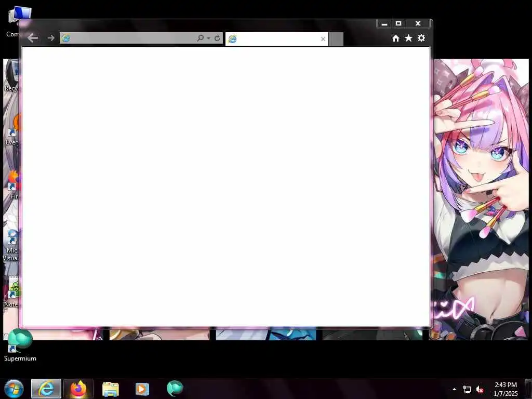
Task: Click the Show desktop strip beside the clock
Action: (528, 389)
